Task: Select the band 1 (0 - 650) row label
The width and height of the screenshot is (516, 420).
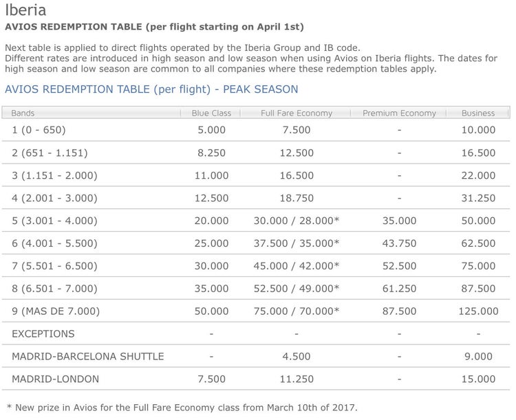Action: coord(39,130)
